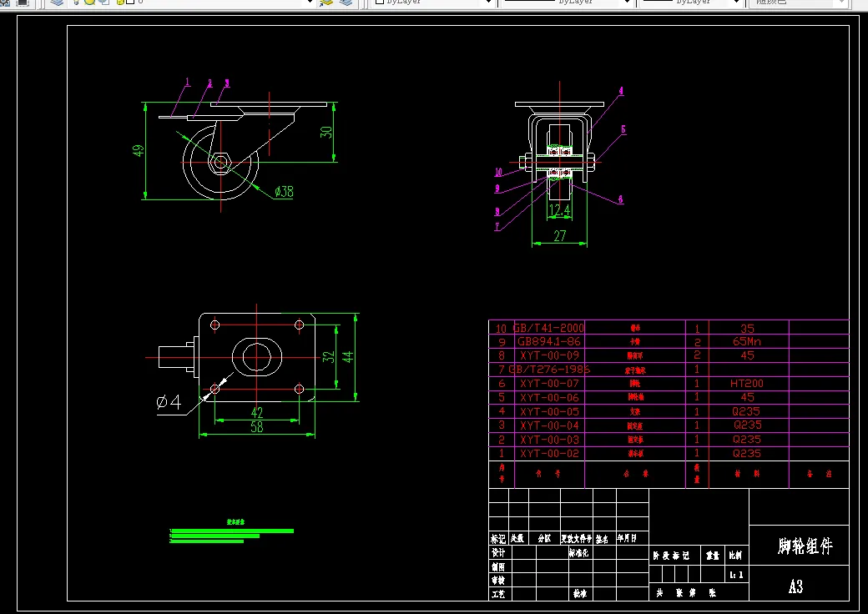Select the 批准 label in title block
The height and width of the screenshot is (614, 868).
point(579,593)
